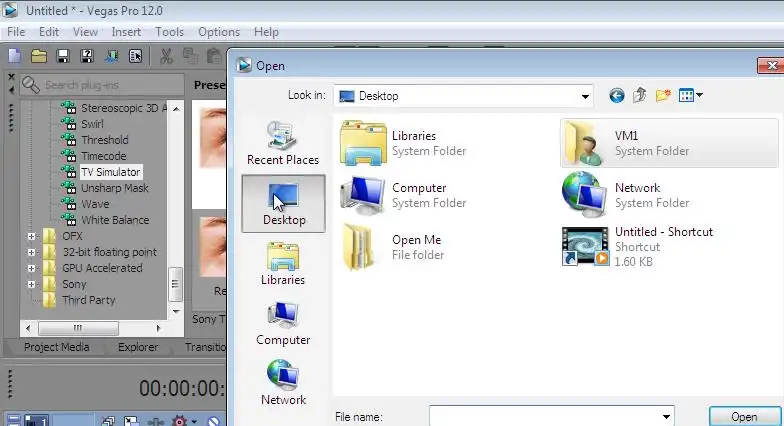
Task: Click the Render As toolbar icon
Action: (111, 56)
